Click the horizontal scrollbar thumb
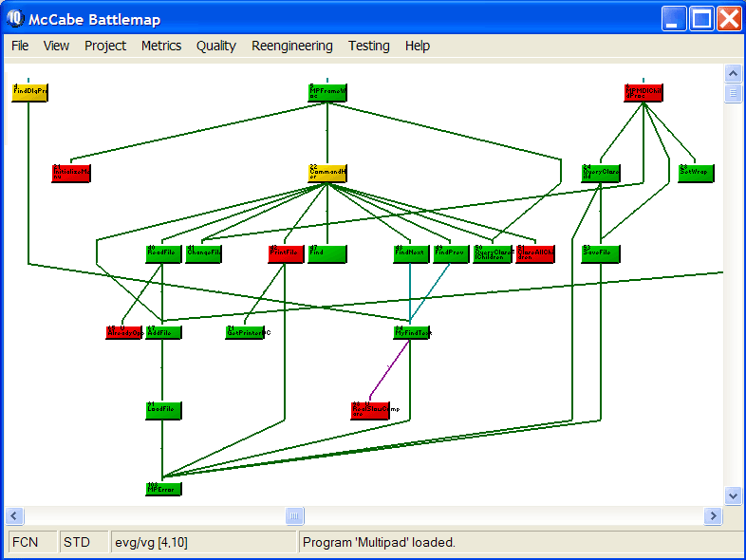746x560 pixels. coord(294,515)
